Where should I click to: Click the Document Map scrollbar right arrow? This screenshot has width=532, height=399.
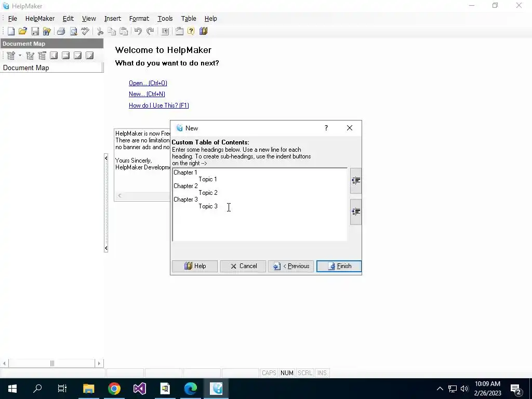pyautogui.click(x=99, y=363)
